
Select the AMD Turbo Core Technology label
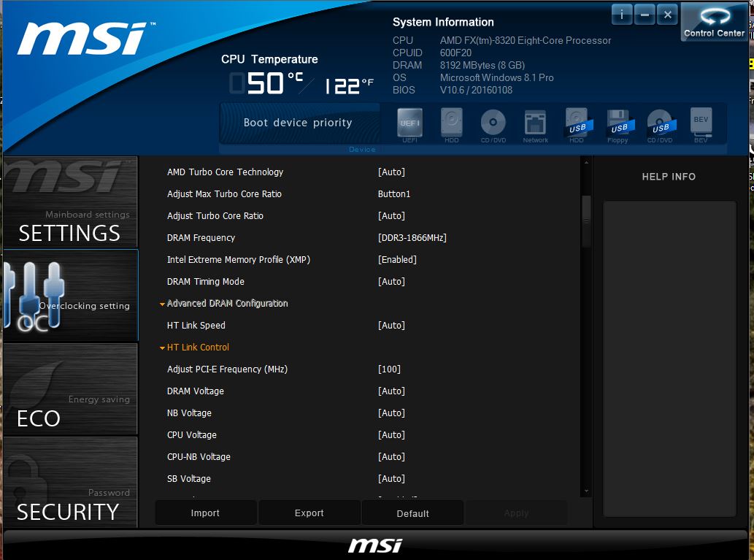[x=225, y=172]
